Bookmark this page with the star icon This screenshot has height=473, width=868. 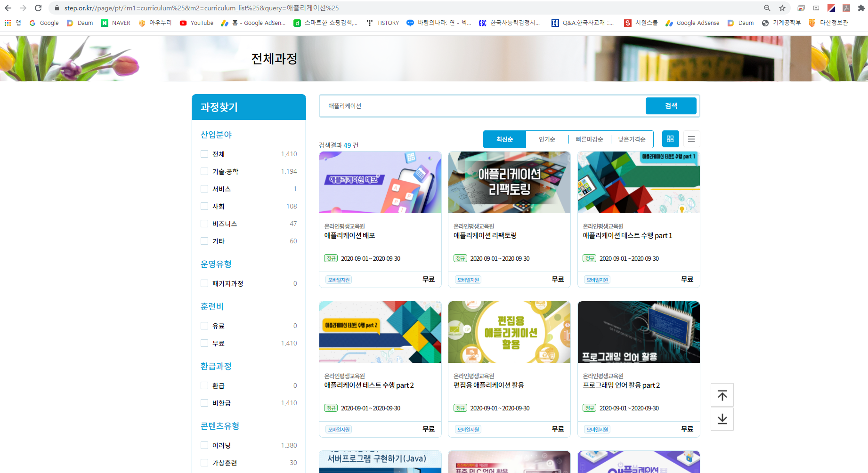pos(782,8)
